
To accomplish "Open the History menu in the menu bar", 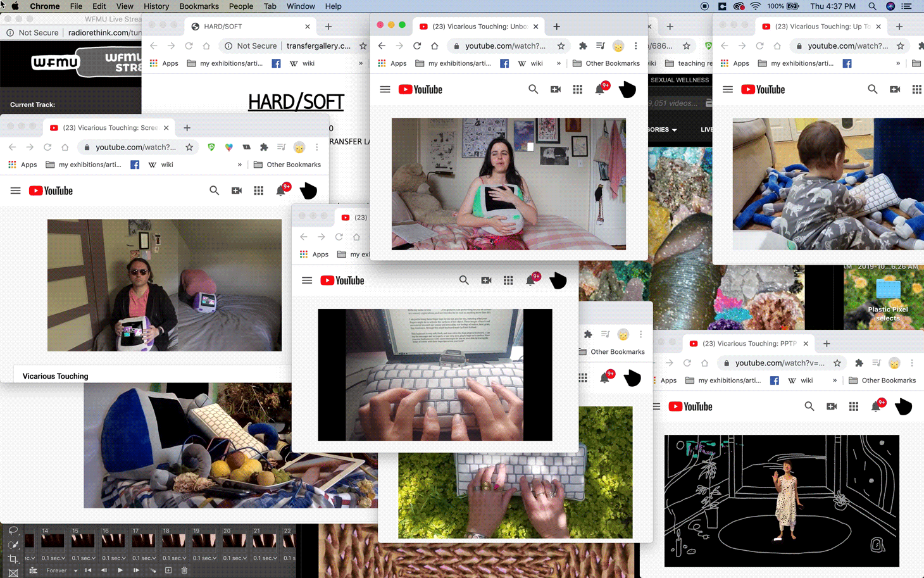I will [156, 6].
